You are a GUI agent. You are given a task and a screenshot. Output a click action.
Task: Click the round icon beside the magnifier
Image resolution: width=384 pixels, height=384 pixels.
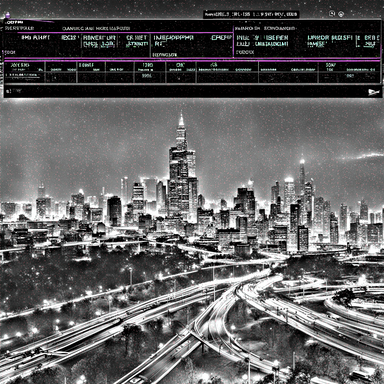click(341, 14)
